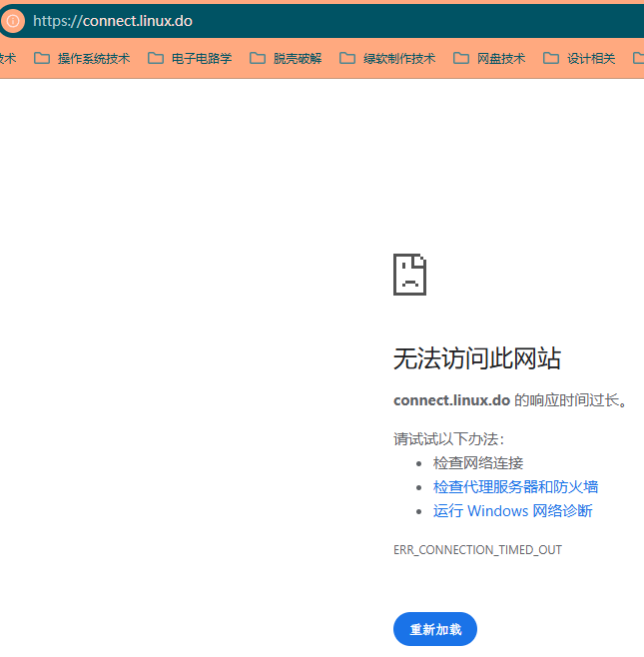Click folder icon beside 操作系统技术
The height and width of the screenshot is (657, 644).
(42, 58)
